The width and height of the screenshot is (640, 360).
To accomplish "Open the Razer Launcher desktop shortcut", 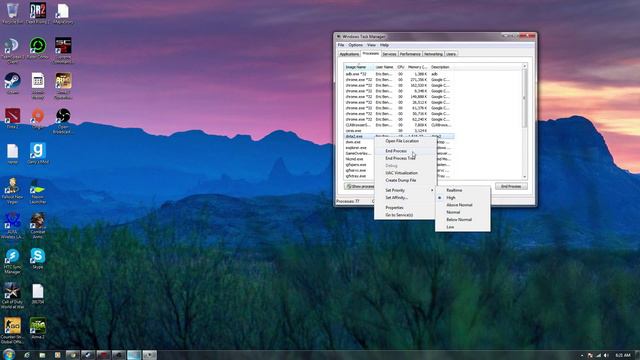I will tap(38, 191).
